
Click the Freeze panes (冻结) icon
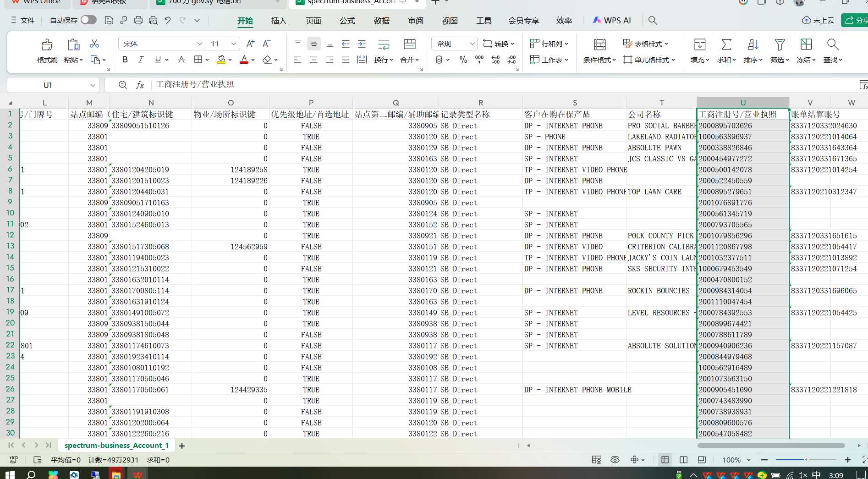[x=806, y=45]
